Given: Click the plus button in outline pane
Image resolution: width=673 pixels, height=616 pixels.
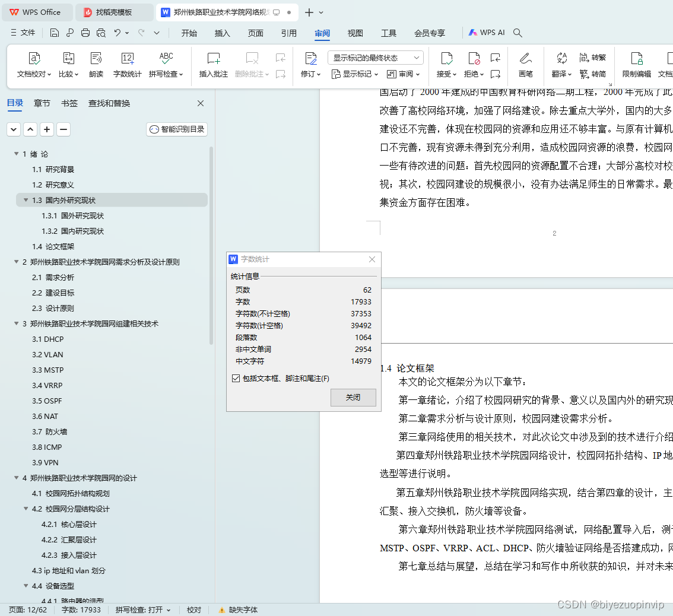Looking at the screenshot, I should pos(47,129).
